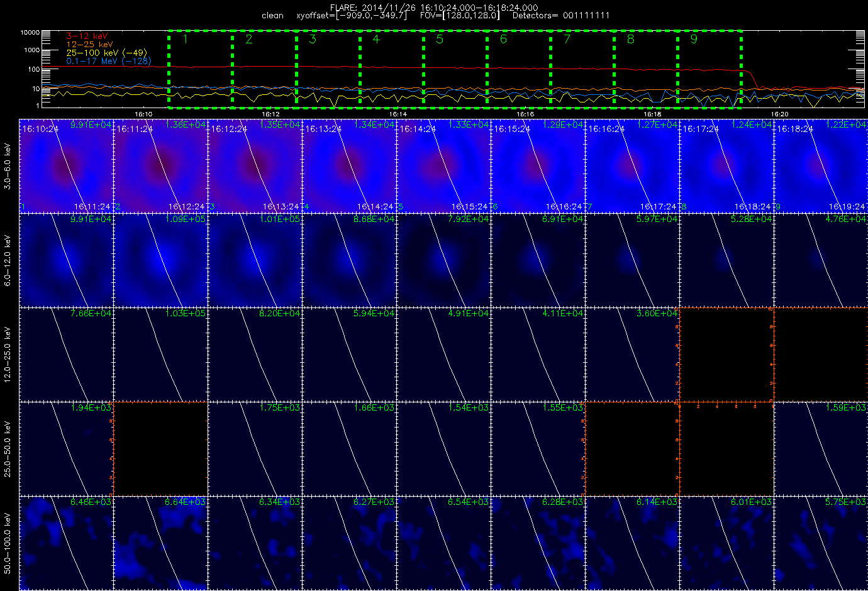Screen dimensions: 868x591
Task: Open the 6.0-12.0 keV image with peak 4.76E+04
Action: click(821, 260)
